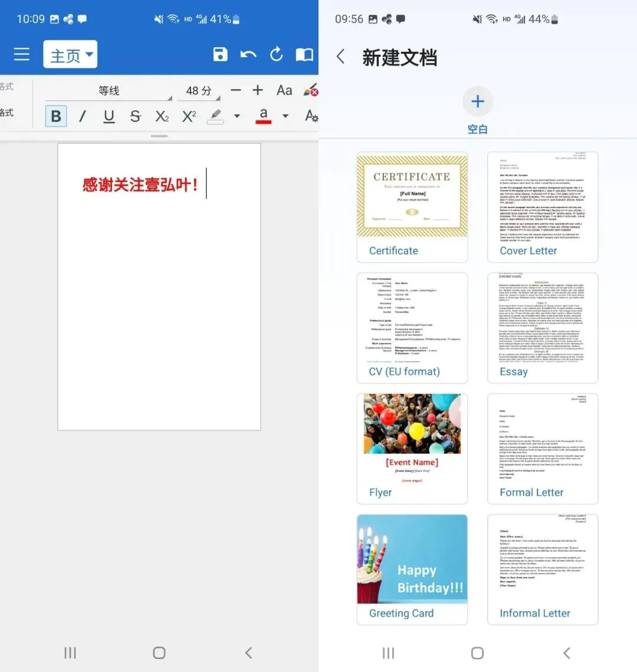Tap the 空白 label

coord(477,129)
